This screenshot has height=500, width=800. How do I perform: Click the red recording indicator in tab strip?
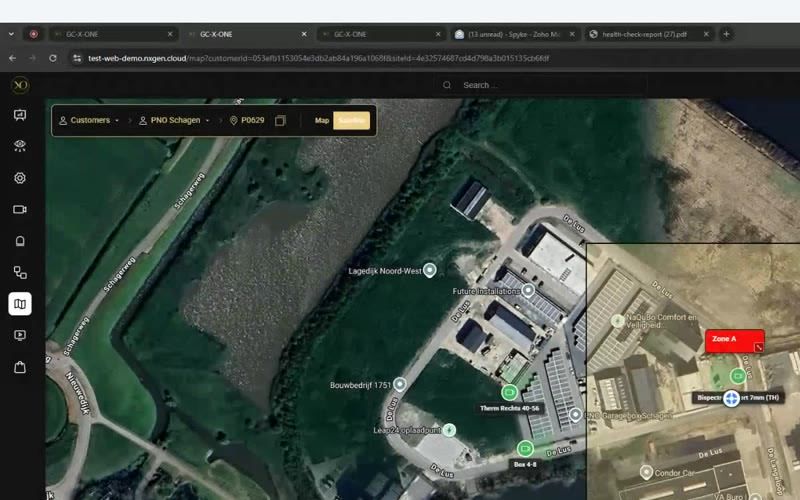(x=34, y=34)
